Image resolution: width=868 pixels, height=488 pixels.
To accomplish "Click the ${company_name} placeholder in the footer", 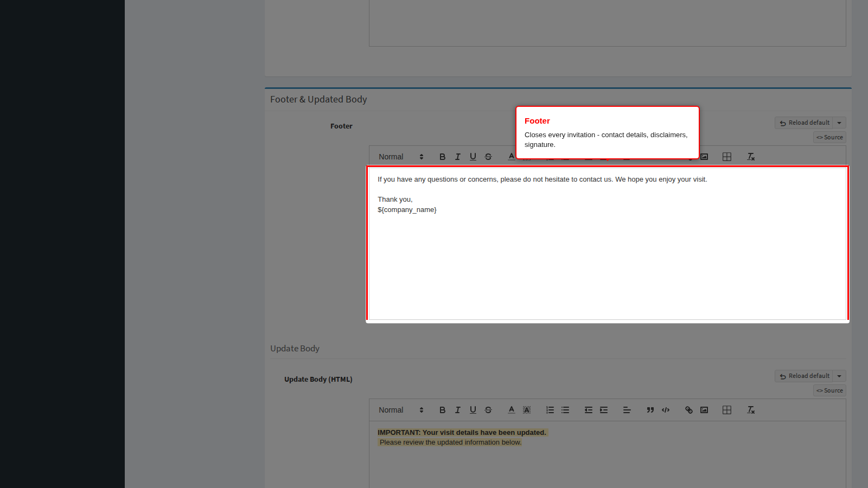I will [x=407, y=210].
